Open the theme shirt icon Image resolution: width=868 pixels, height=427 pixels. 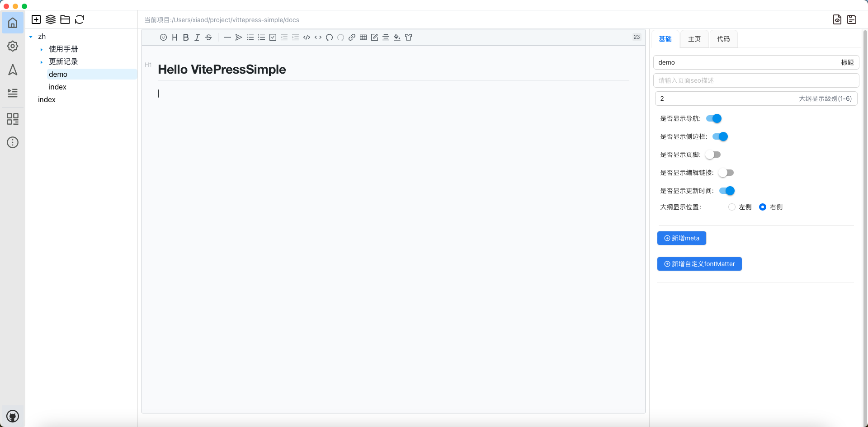coord(408,38)
